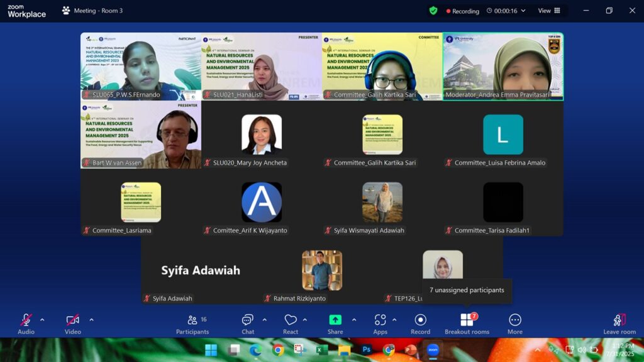Open the View layout dropdown
This screenshot has width=644, height=362.
[549, 11]
